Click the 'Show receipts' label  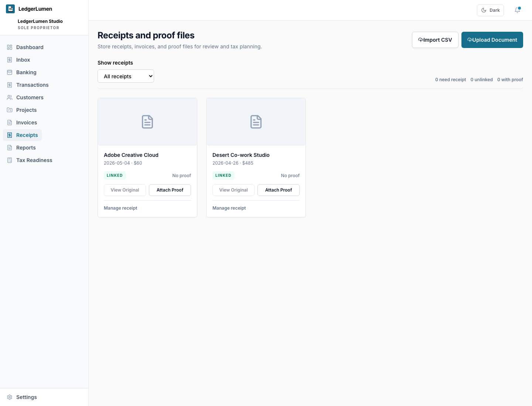pyautogui.click(x=115, y=63)
